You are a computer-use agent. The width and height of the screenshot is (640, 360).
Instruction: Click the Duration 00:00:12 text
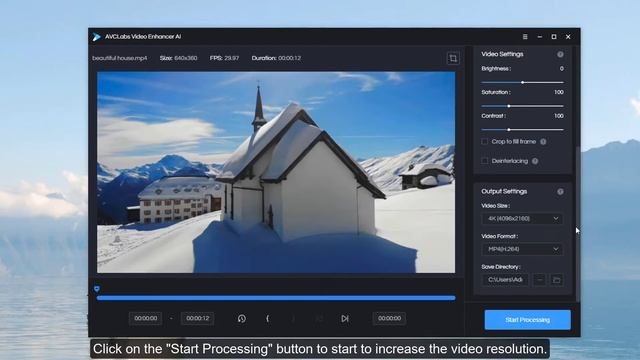click(276, 58)
